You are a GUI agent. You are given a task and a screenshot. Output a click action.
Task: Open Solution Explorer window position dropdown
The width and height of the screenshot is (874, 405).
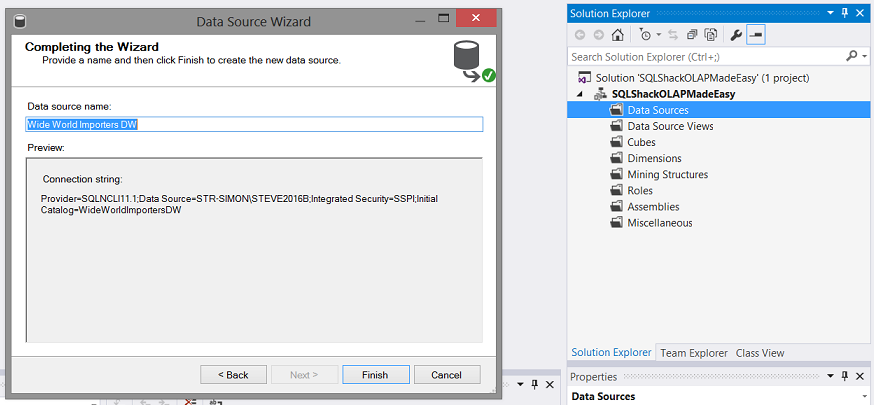(830, 13)
